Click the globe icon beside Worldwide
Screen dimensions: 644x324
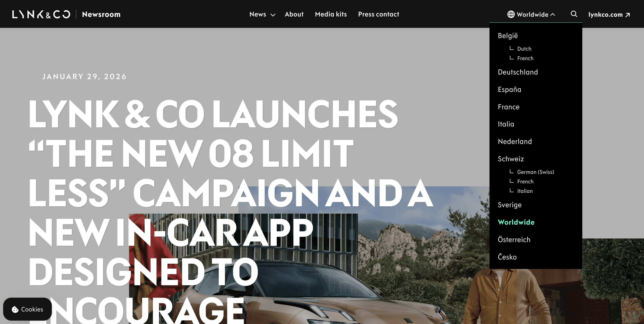point(511,14)
